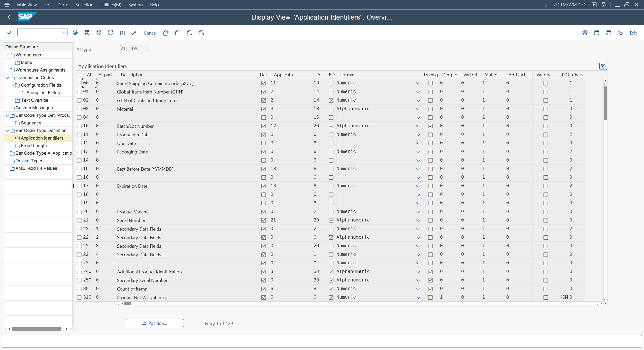Open the command field dropdown

coord(64,32)
